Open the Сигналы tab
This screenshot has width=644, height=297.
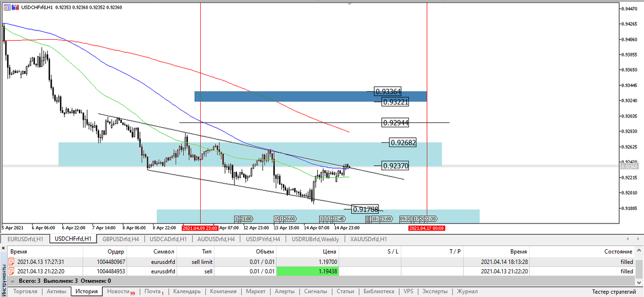(315, 292)
